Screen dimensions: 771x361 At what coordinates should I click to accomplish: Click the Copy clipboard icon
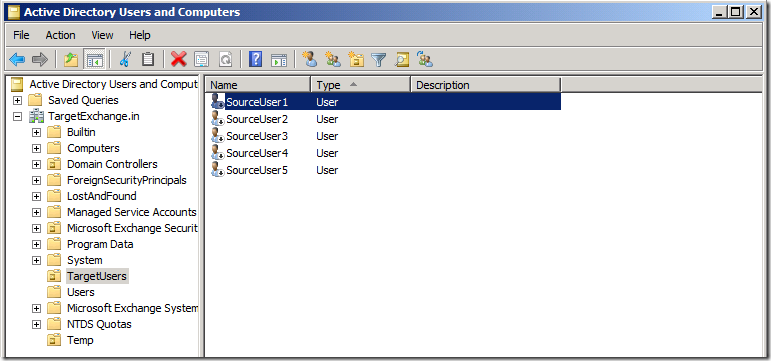(x=148, y=60)
